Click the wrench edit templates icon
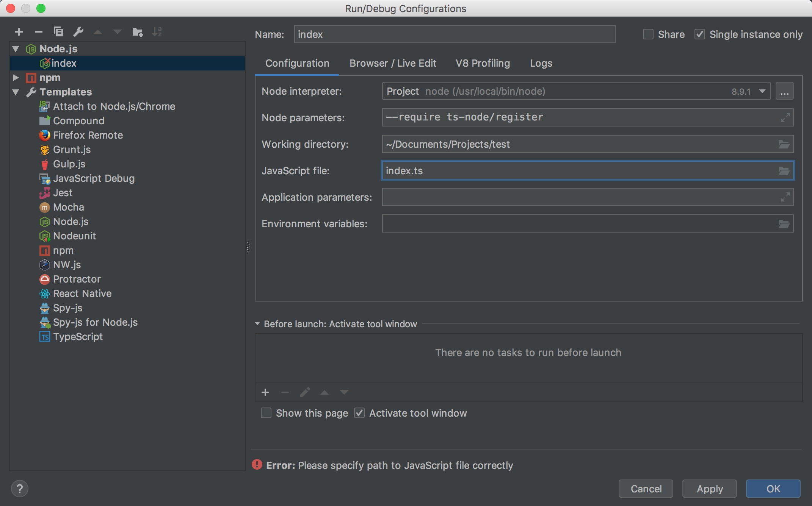The width and height of the screenshot is (812, 506). pyautogui.click(x=78, y=32)
